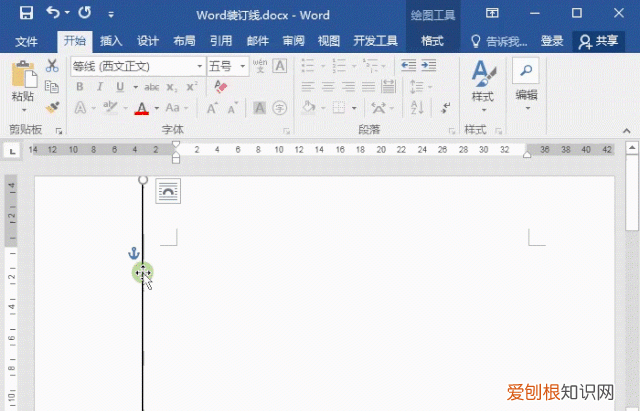Expand the font color arrow

point(157,109)
